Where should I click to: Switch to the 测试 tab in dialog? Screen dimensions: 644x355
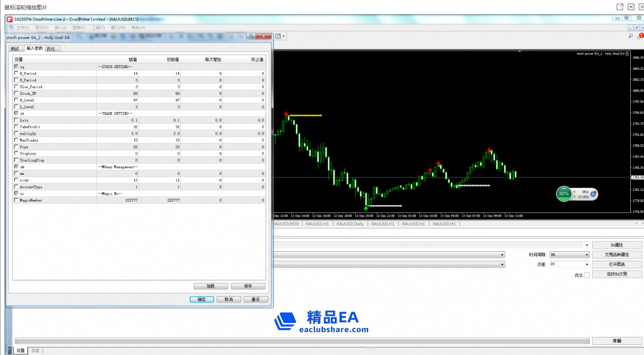tap(15, 48)
